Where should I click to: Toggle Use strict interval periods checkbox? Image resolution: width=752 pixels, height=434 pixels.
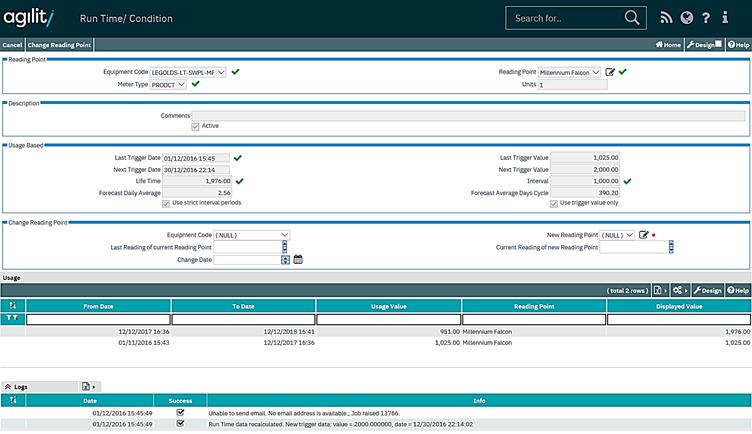click(166, 203)
